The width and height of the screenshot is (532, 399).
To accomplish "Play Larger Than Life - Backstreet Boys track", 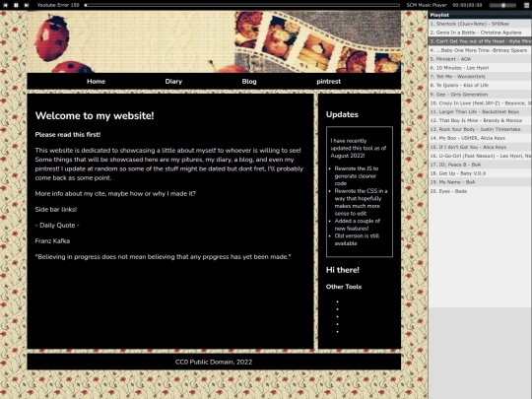I will (480, 112).
